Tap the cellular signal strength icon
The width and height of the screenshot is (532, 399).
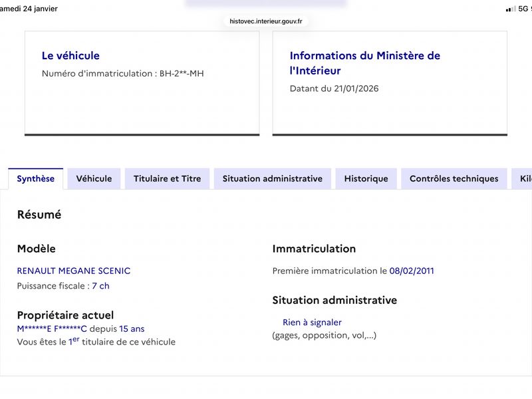click(511, 9)
